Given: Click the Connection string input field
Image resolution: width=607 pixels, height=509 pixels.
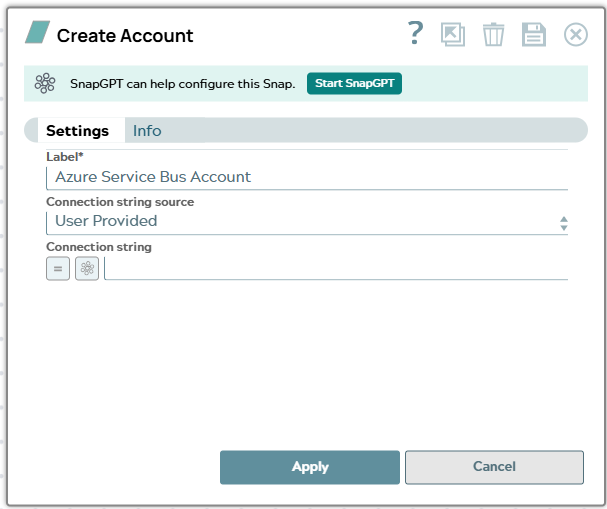Looking at the screenshot, I should (x=336, y=268).
